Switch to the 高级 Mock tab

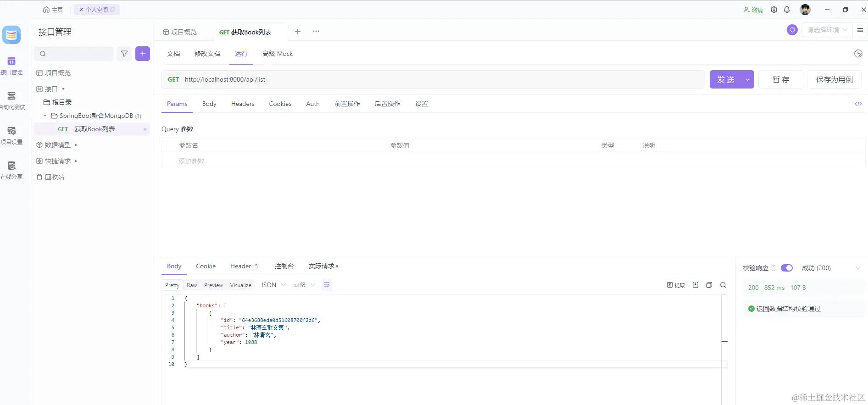pyautogui.click(x=278, y=54)
